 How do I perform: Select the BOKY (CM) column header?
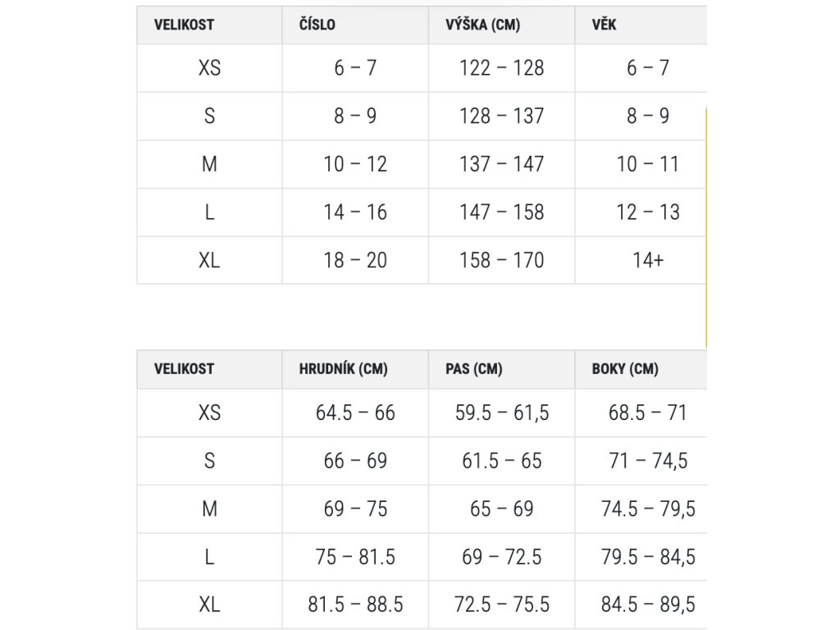click(625, 369)
